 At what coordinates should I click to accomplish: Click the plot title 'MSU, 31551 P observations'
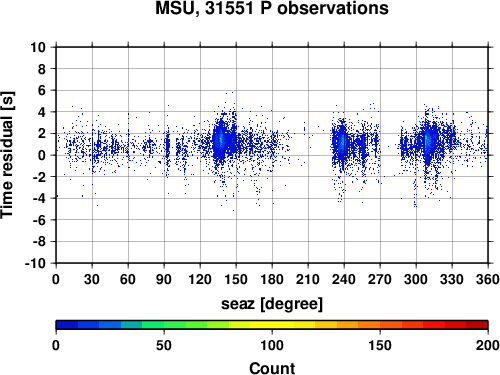272,8
